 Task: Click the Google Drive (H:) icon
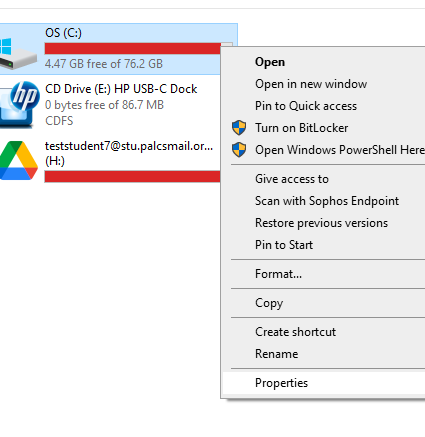click(19, 160)
